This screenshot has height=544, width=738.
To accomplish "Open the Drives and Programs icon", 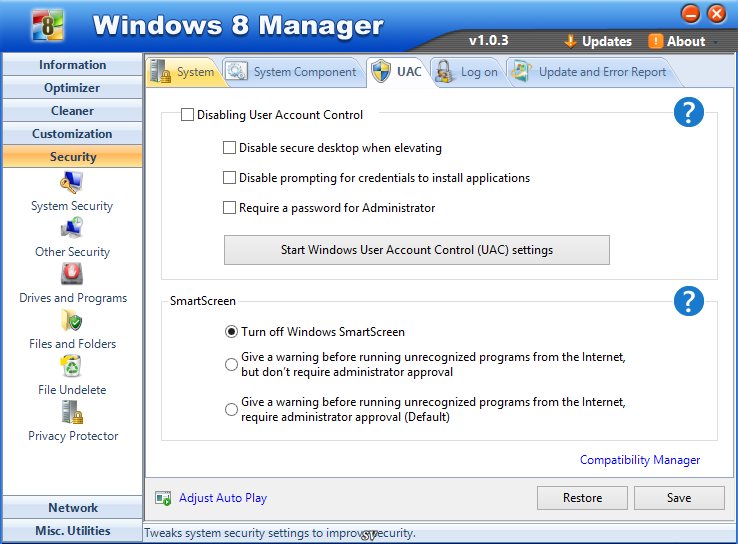I will pos(72,273).
